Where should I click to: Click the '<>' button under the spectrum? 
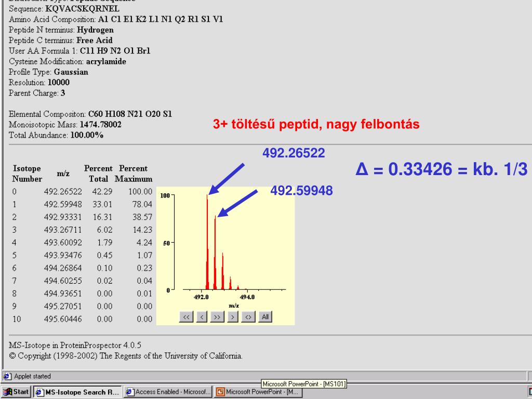tap(248, 317)
